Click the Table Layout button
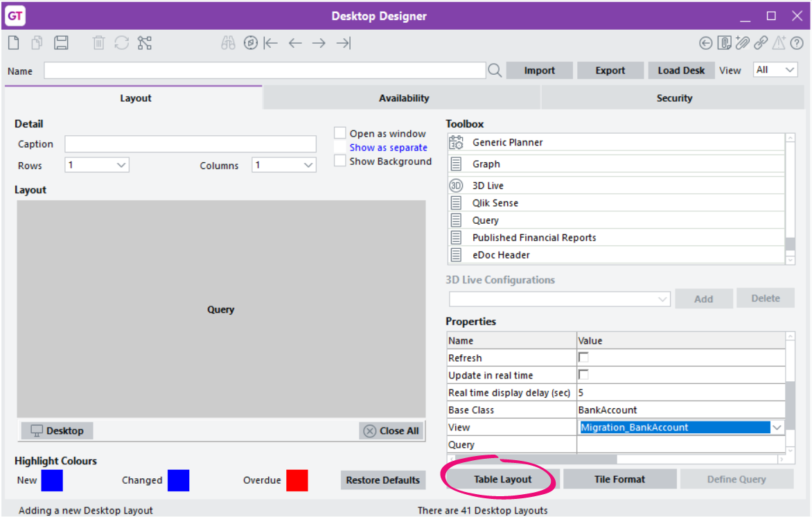The height and width of the screenshot is (517, 812). 502,479
